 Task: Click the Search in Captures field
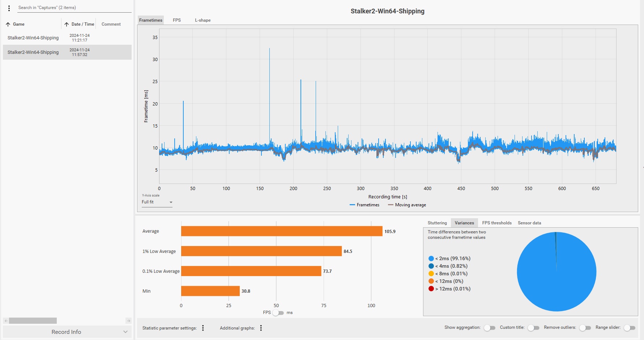pyautogui.click(x=74, y=8)
